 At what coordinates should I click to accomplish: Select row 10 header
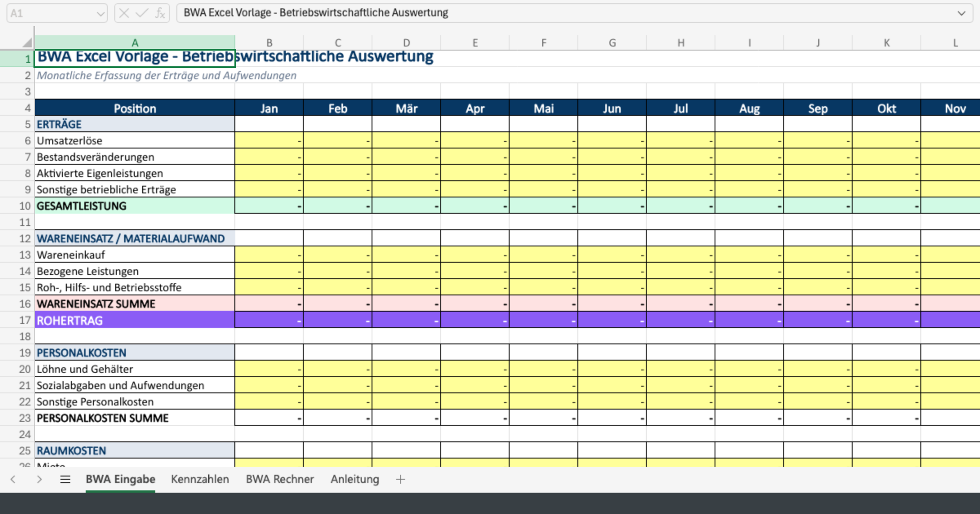(17, 206)
